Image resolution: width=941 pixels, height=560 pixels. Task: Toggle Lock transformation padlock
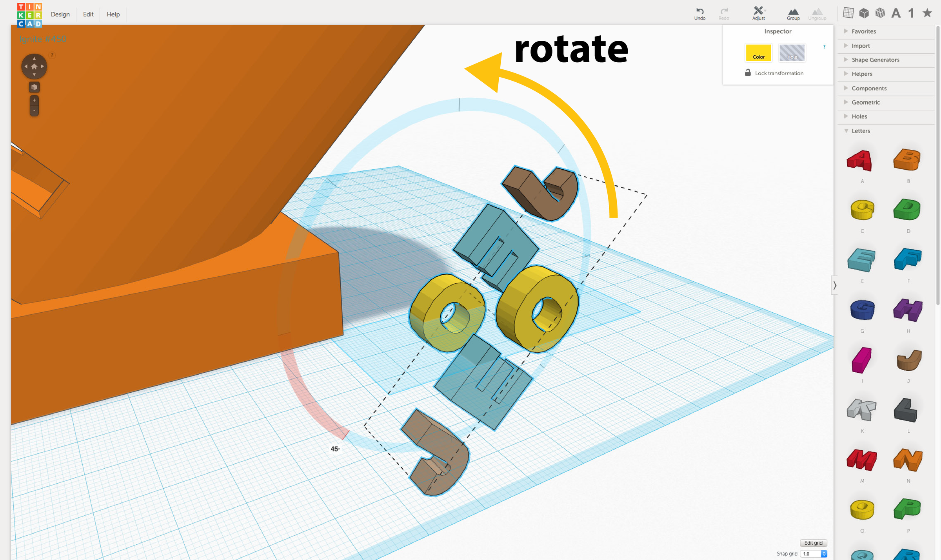point(748,73)
